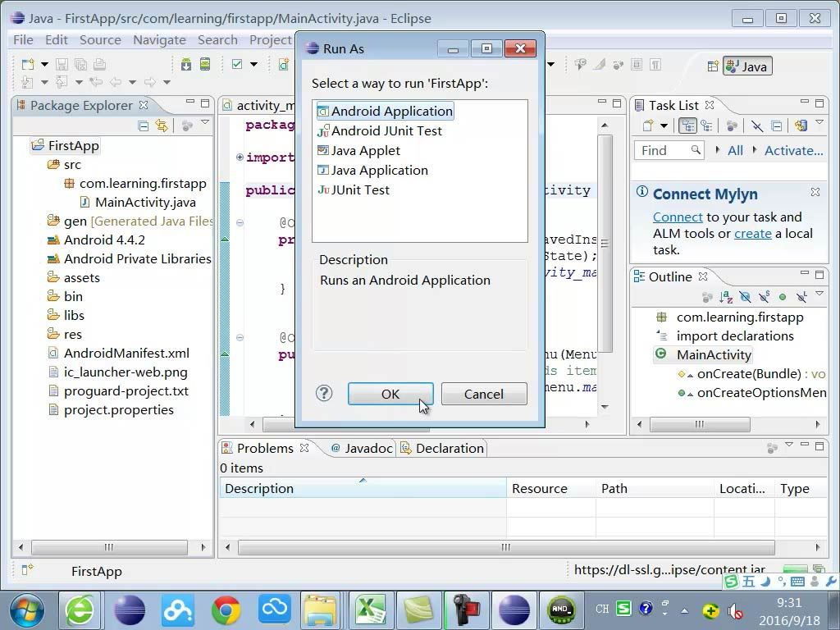Open Android SDK Manager toolbar icon
The height and width of the screenshot is (630, 840).
coord(186,65)
